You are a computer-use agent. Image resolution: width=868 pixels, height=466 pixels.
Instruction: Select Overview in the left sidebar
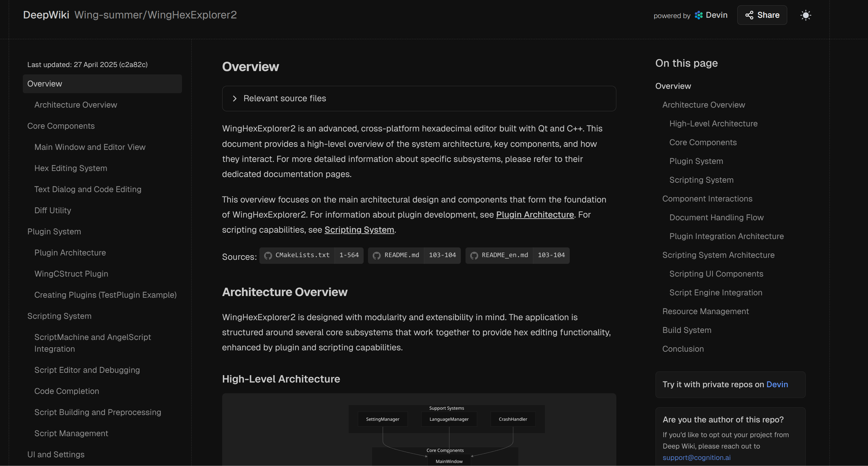pos(102,83)
